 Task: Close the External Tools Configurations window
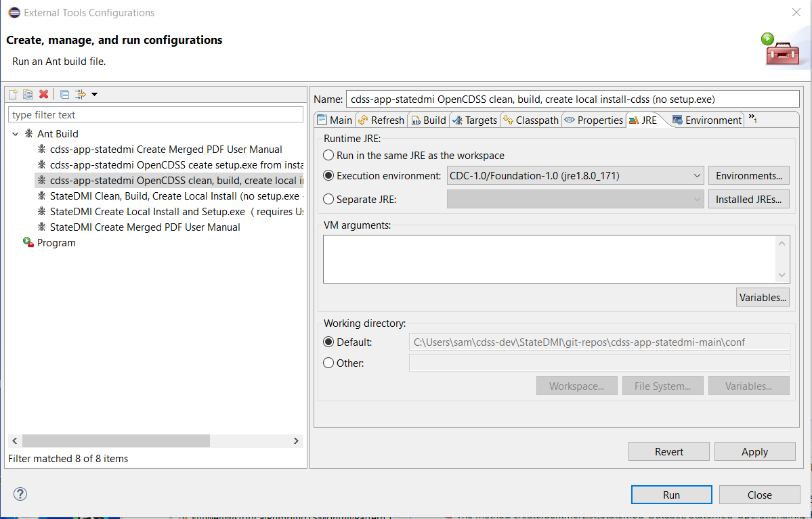tap(796, 12)
